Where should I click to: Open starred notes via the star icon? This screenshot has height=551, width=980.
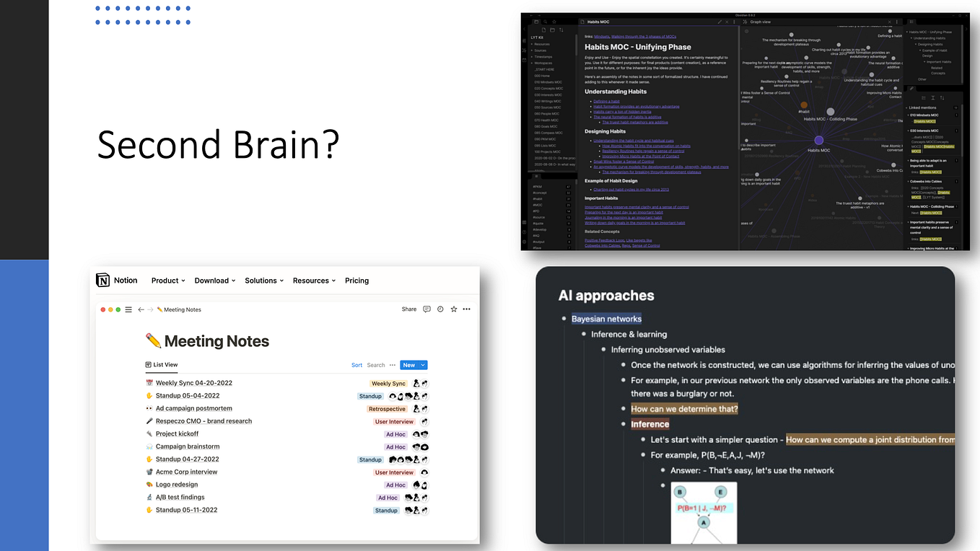pyautogui.click(x=554, y=22)
